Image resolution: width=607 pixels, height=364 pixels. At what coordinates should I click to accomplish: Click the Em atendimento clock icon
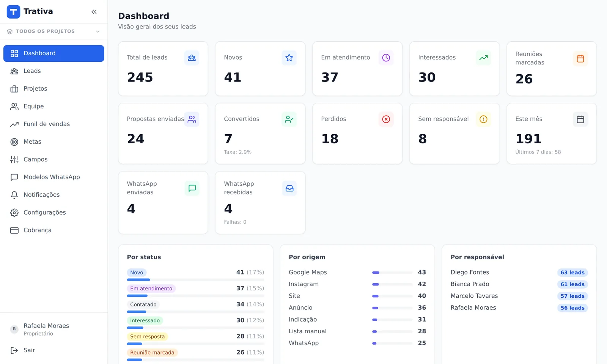point(386,58)
